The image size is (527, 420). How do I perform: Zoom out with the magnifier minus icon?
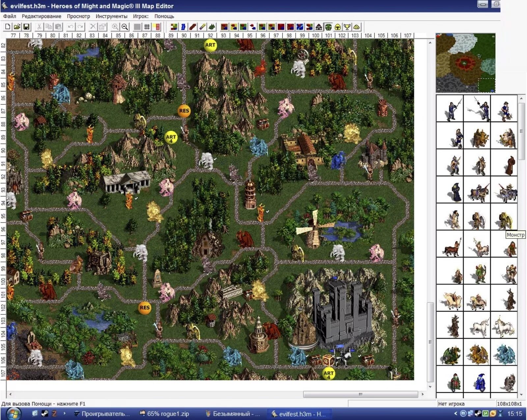tap(125, 27)
